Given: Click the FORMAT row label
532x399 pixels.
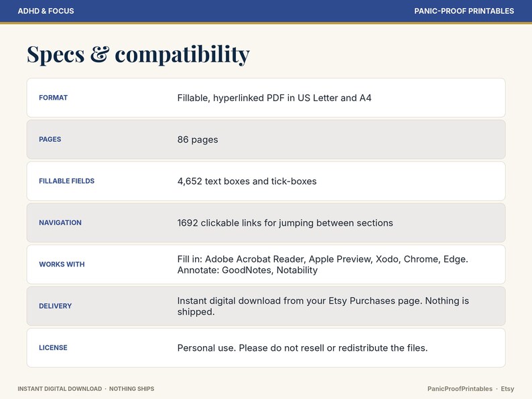Looking at the screenshot, I should pyautogui.click(x=54, y=98).
